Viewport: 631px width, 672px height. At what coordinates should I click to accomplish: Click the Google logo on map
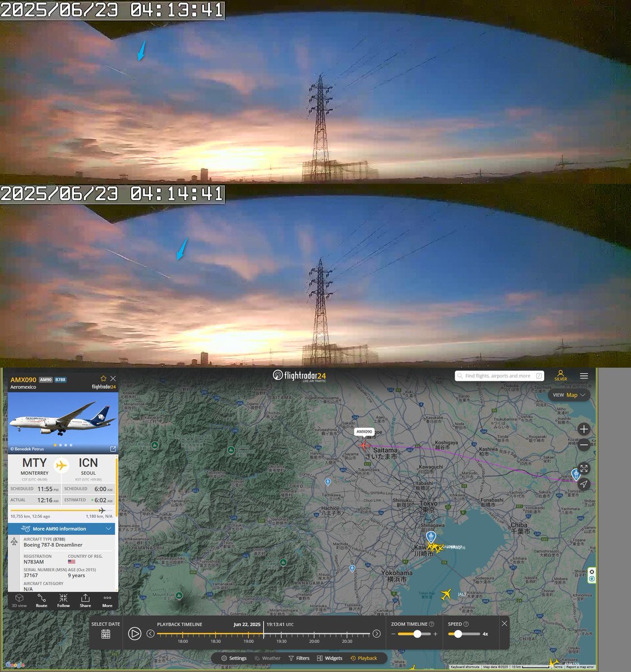point(16,665)
